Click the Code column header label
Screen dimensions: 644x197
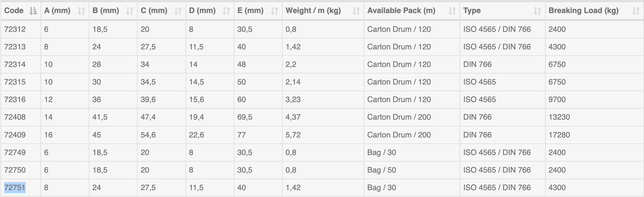tap(14, 11)
